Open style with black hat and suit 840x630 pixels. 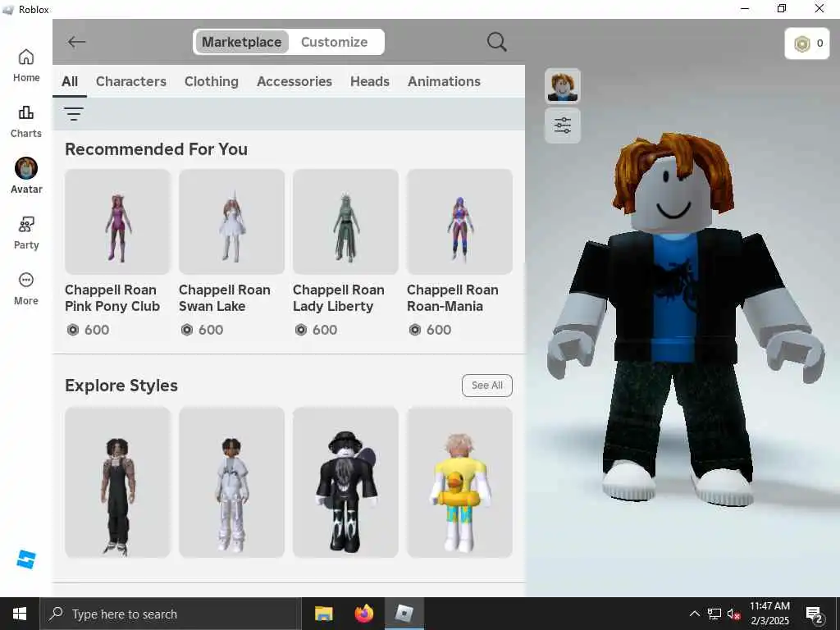point(345,482)
